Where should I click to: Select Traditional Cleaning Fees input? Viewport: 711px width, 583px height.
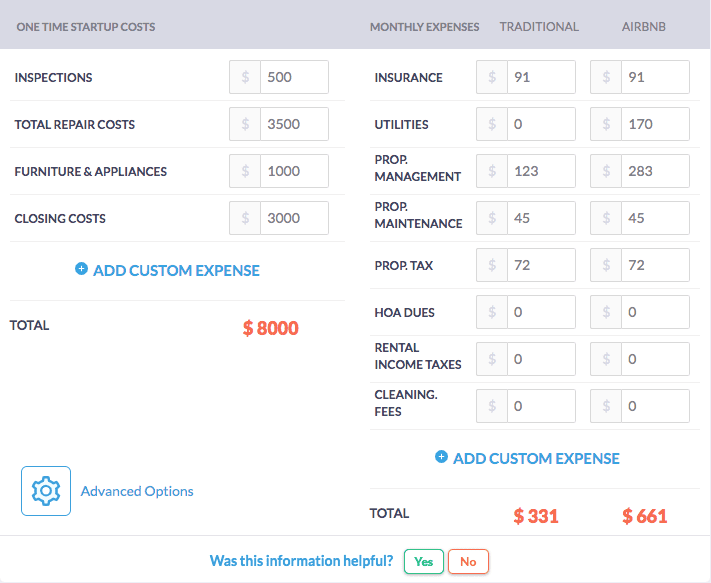coord(540,406)
